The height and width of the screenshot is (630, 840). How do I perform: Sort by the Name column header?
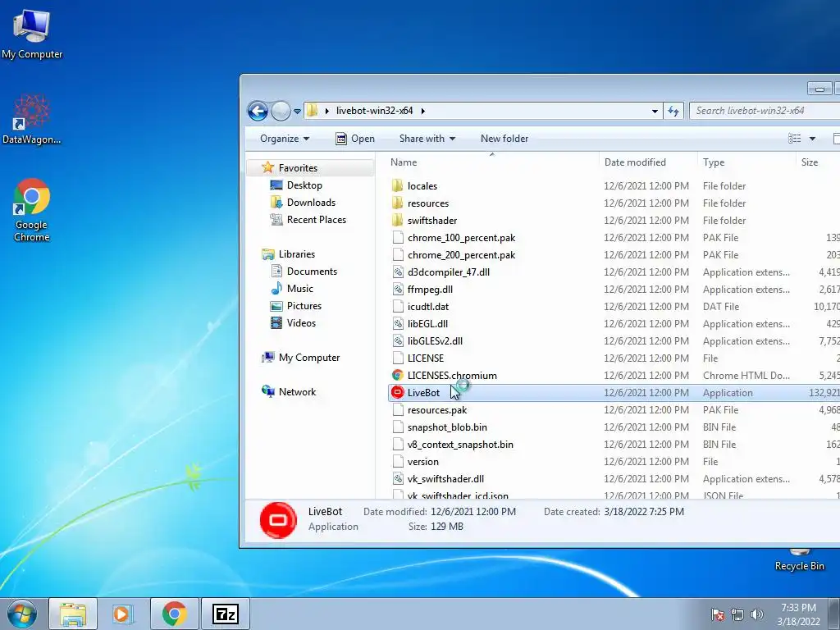pos(492,162)
